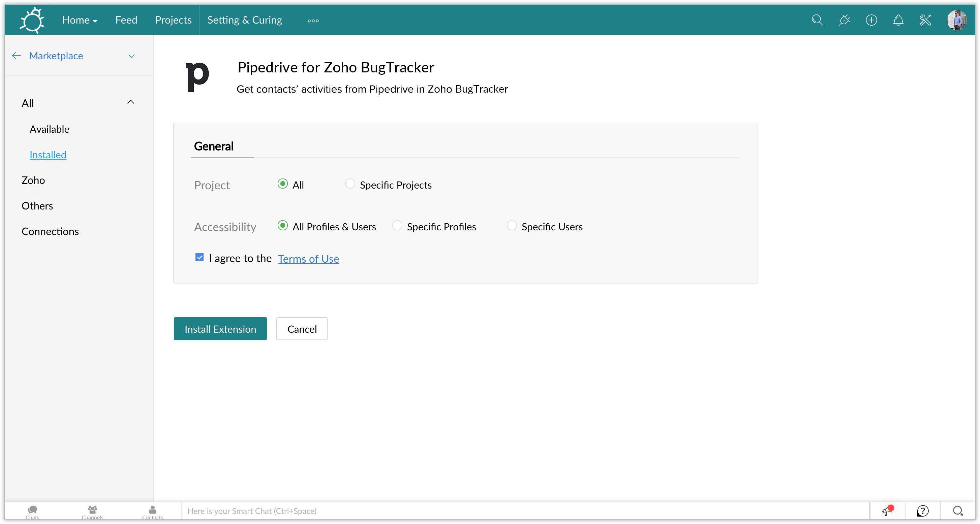This screenshot has height=524, width=980.
Task: Click the Marketplace heading link
Action: pyautogui.click(x=56, y=56)
